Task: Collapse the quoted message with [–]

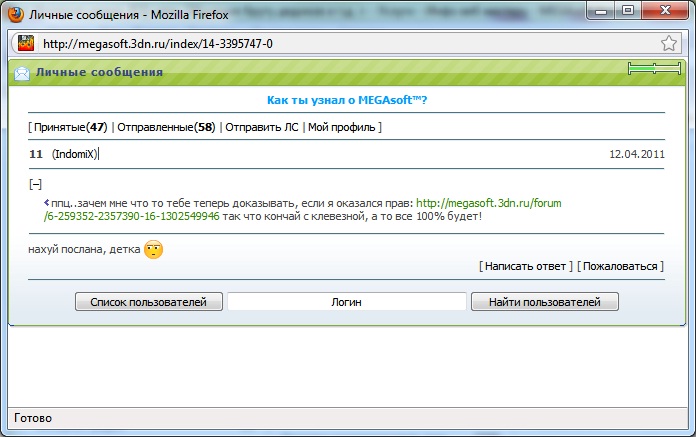Action: pyautogui.click(x=36, y=184)
